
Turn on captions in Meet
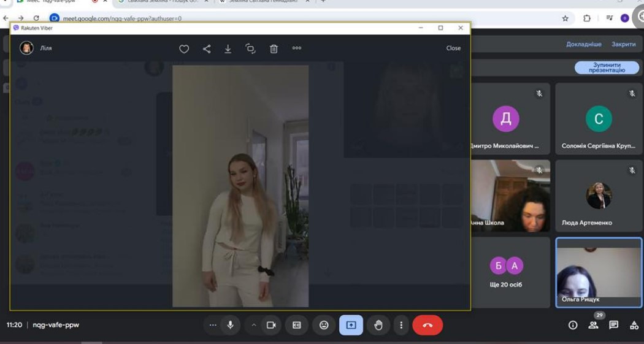296,325
